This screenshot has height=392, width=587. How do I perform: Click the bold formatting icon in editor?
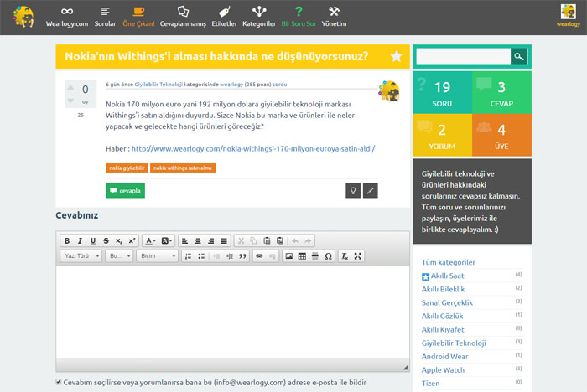pyautogui.click(x=68, y=241)
